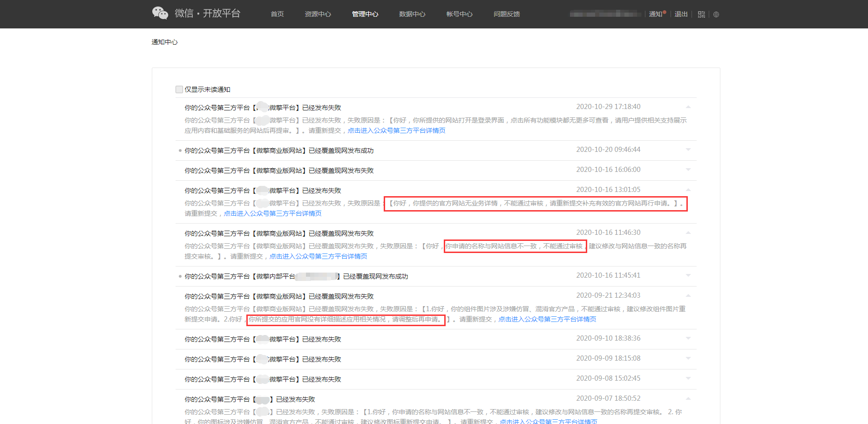Open the 首页 nav tab
The image size is (868, 424).
point(277,14)
